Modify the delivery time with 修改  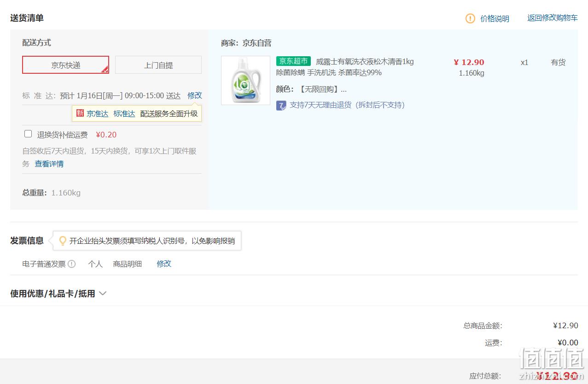pos(195,95)
